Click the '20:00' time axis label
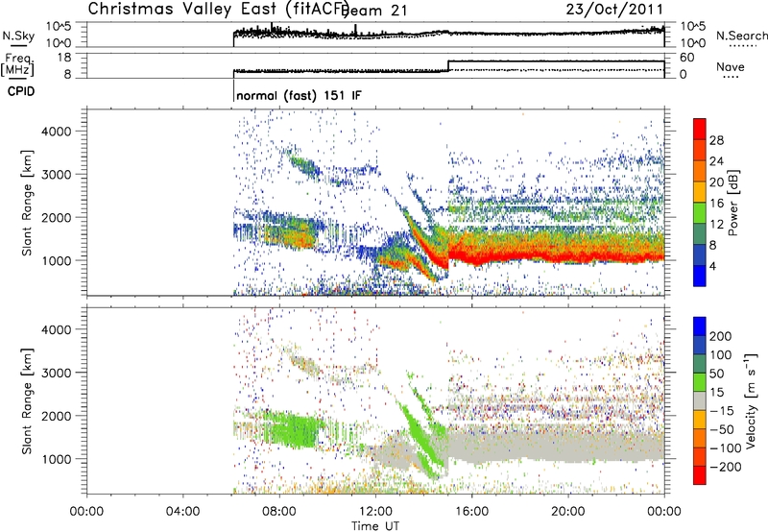The width and height of the screenshot is (768, 532). [567, 512]
